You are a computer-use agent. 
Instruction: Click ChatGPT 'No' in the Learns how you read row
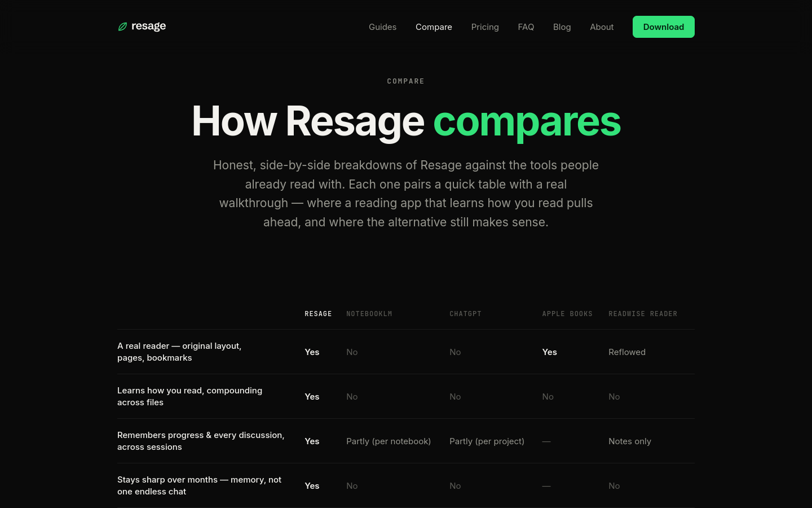pos(455,396)
